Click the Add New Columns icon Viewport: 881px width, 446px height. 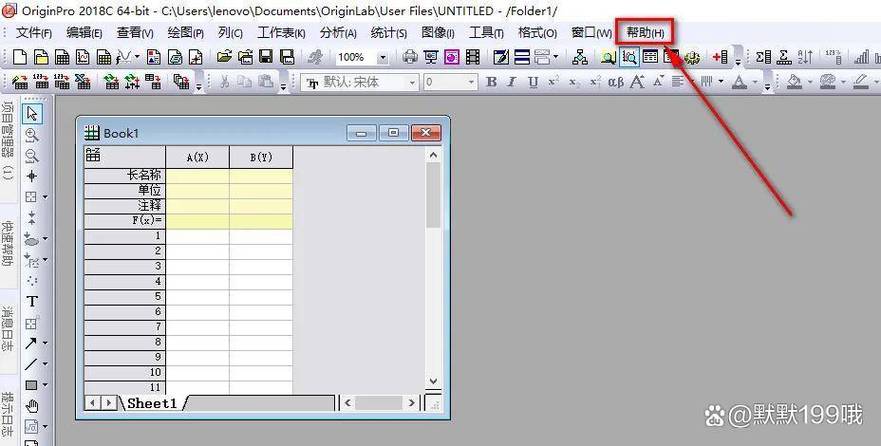pos(720,57)
